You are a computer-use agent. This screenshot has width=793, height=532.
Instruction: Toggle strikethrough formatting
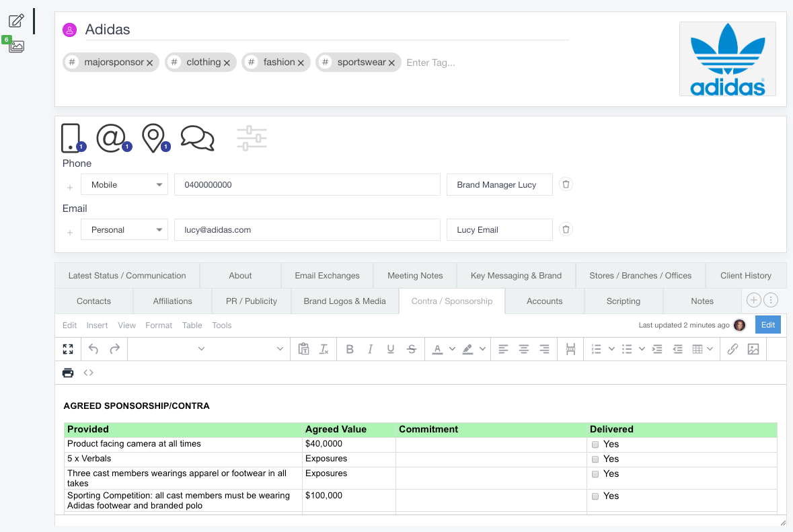click(x=412, y=349)
